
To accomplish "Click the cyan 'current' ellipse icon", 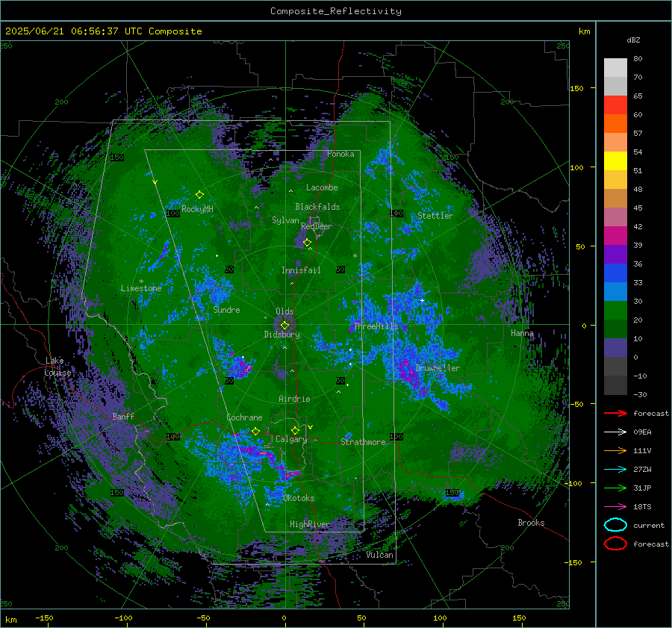I will point(615,525).
